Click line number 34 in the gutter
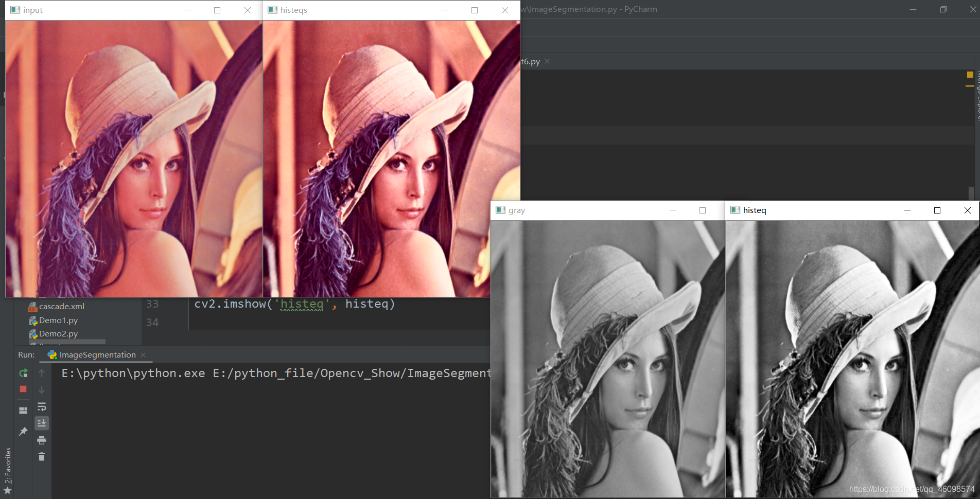980x499 pixels. [152, 323]
